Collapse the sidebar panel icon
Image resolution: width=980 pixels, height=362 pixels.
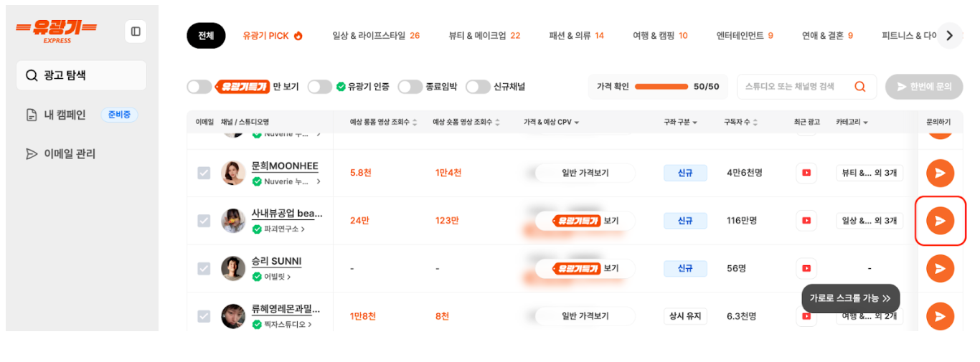[x=136, y=32]
